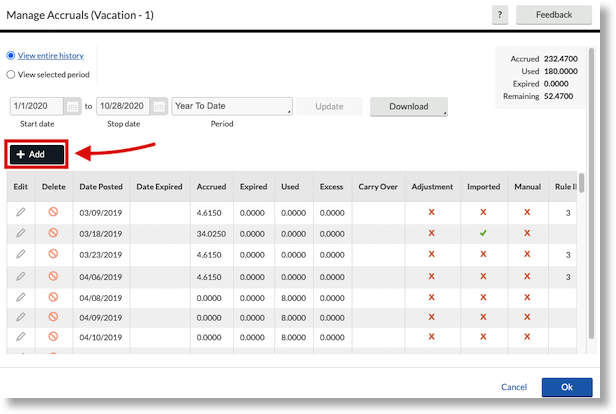This screenshot has width=616, height=414.
Task: Delete the 03/23/2019 accrual row
Action: 53,254
